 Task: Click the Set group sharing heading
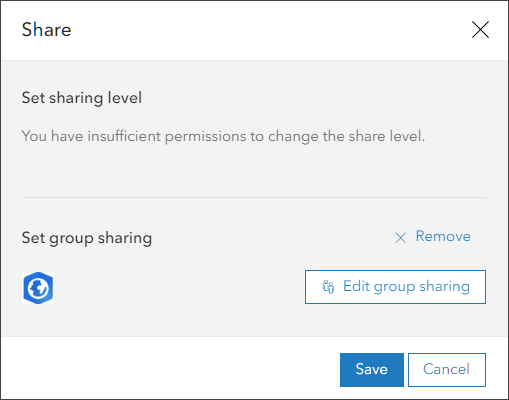click(x=87, y=238)
